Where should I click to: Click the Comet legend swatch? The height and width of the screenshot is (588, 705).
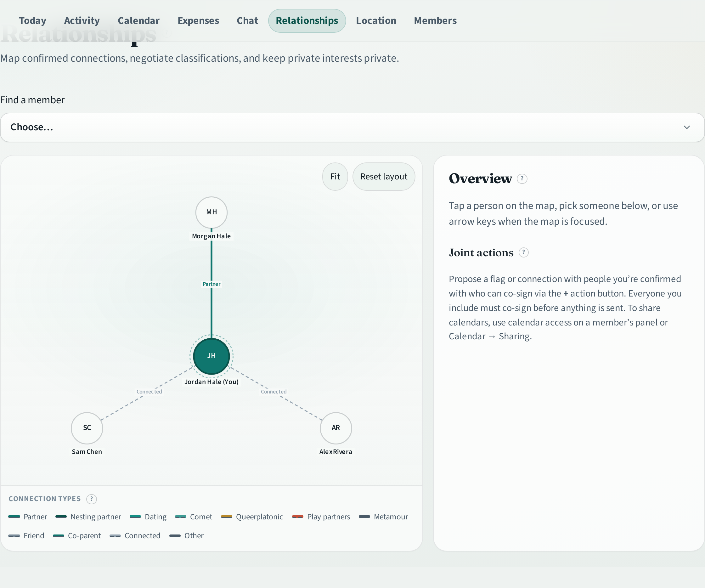181,517
